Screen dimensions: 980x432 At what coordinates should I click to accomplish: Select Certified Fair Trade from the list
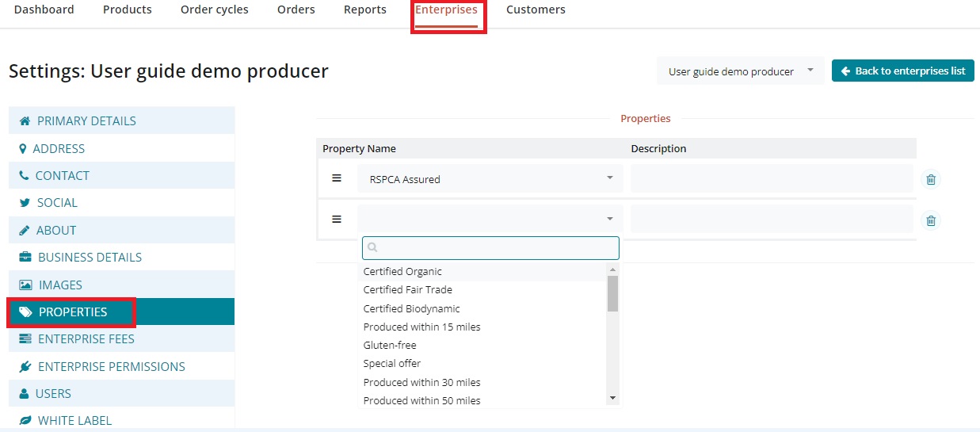(x=407, y=290)
